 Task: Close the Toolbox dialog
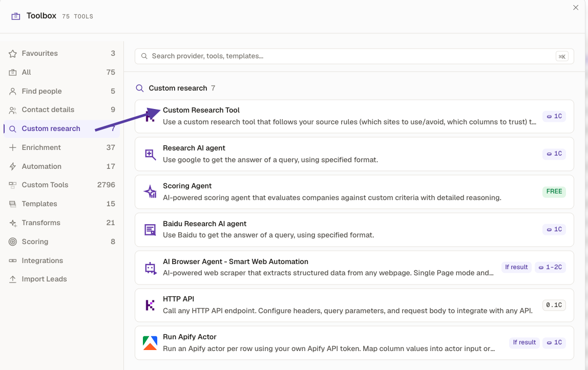(576, 8)
